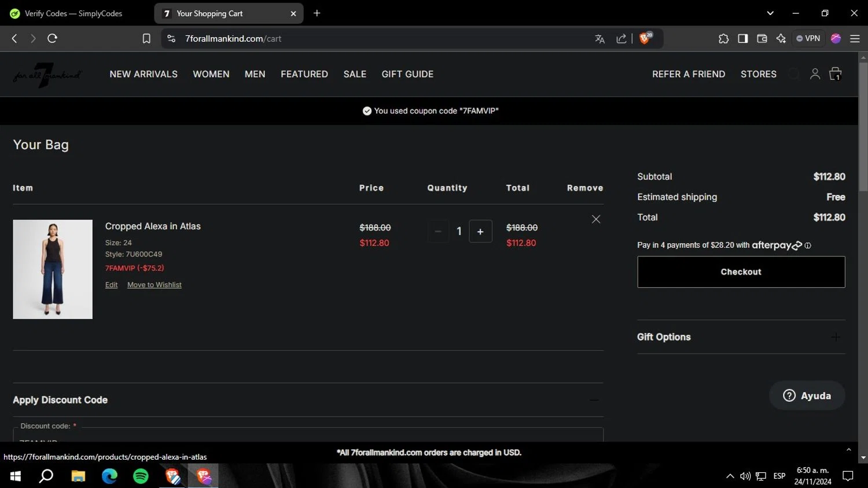Bookmark this page
Image resolution: width=868 pixels, height=488 pixels.
pos(146,39)
